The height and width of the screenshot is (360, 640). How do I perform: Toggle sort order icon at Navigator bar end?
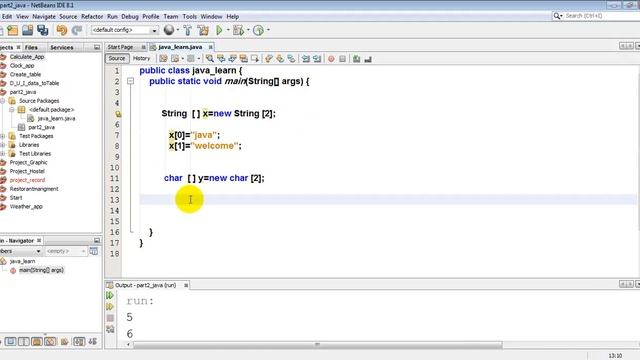(x=93, y=341)
